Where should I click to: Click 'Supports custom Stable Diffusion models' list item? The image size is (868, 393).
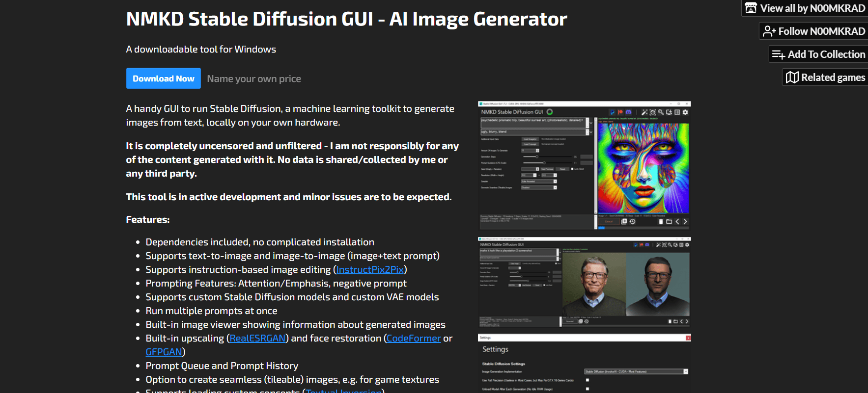(x=292, y=297)
